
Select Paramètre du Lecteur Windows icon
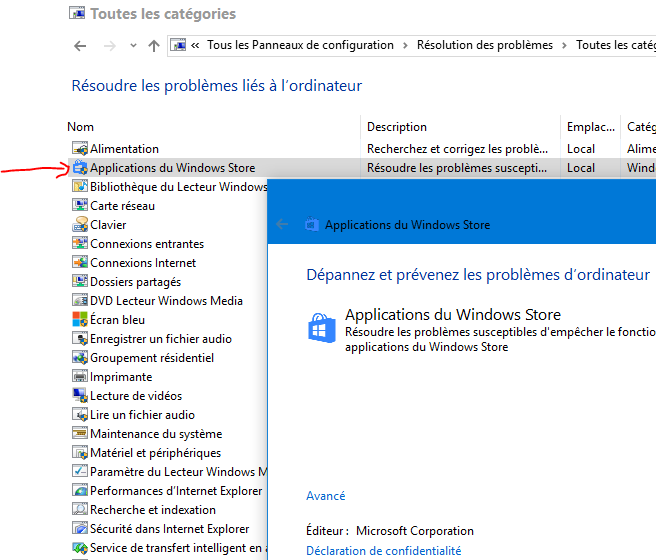click(80, 471)
